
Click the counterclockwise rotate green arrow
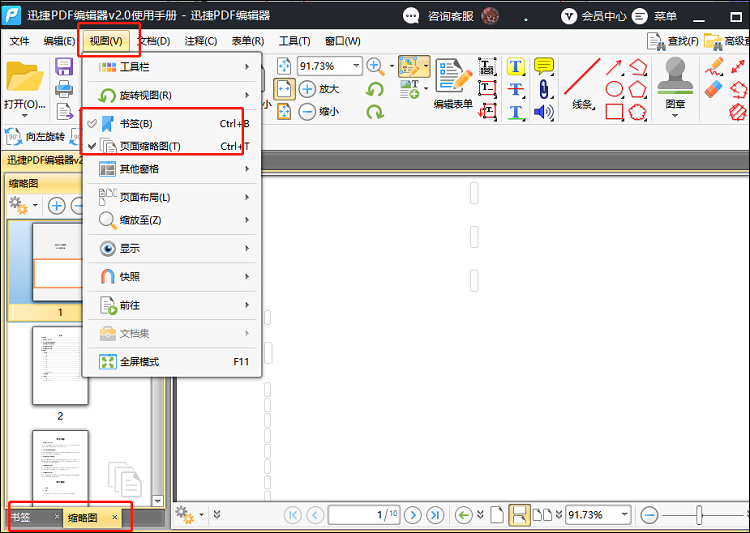point(375,89)
